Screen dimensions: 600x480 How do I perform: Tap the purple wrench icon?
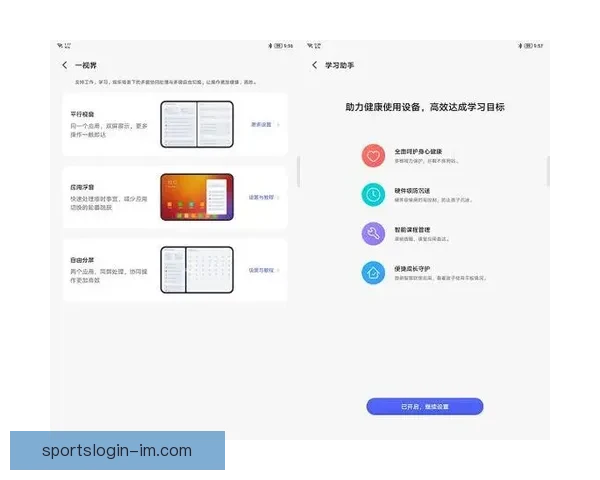(373, 233)
